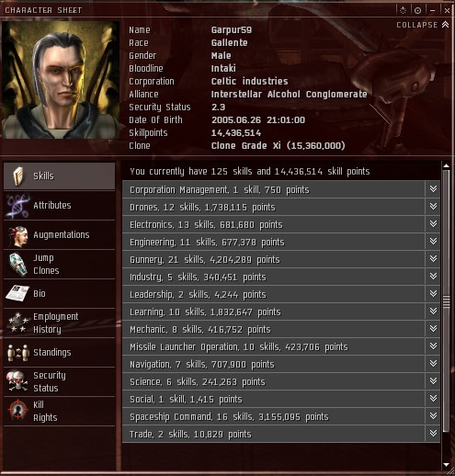Click the Jump Clones pod icon
Image resolution: width=455 pixels, height=476 pixels.
click(x=17, y=264)
